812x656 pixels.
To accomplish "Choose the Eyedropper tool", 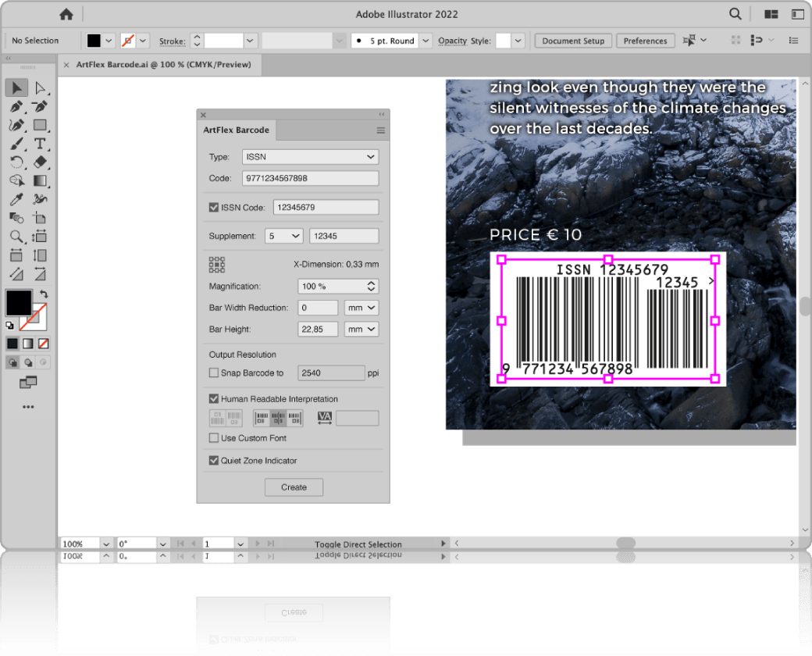I will pos(16,200).
